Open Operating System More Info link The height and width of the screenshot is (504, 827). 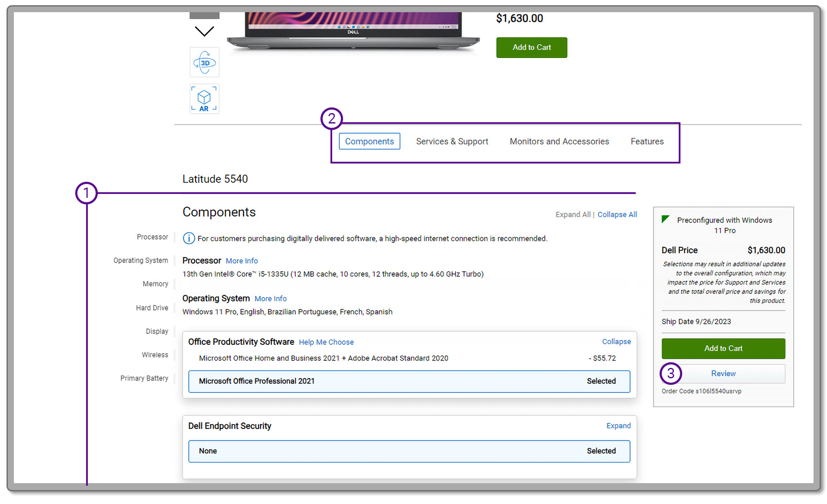pyautogui.click(x=270, y=299)
